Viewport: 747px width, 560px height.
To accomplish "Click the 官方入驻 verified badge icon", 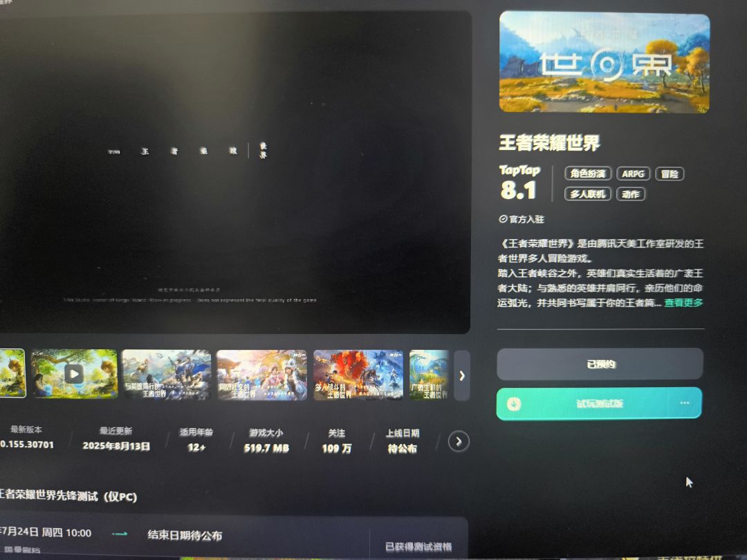I will click(x=503, y=219).
